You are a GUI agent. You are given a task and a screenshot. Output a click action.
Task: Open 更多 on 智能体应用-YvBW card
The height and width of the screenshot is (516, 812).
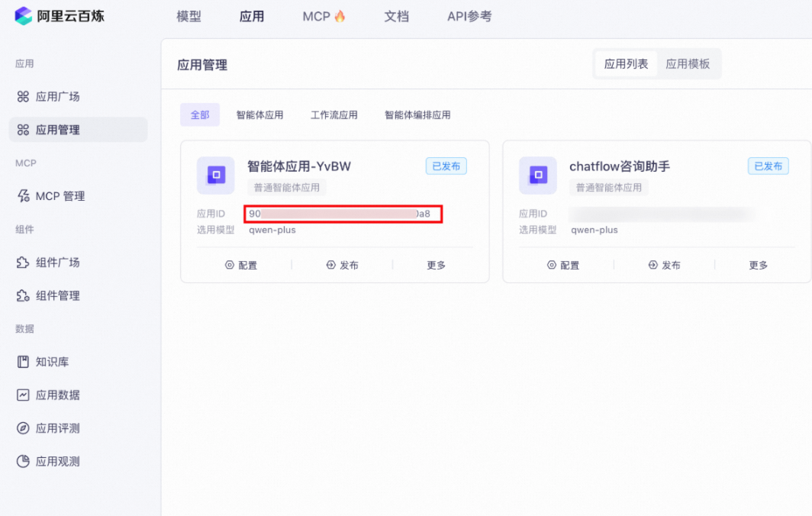click(436, 266)
